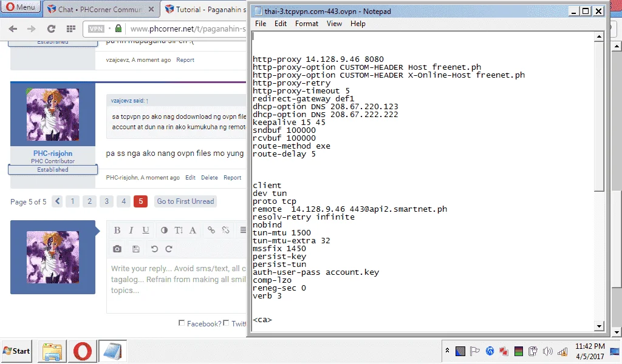Click Notepad vertical scroll thumb
Screen dimensions: 622x364
coord(599,116)
